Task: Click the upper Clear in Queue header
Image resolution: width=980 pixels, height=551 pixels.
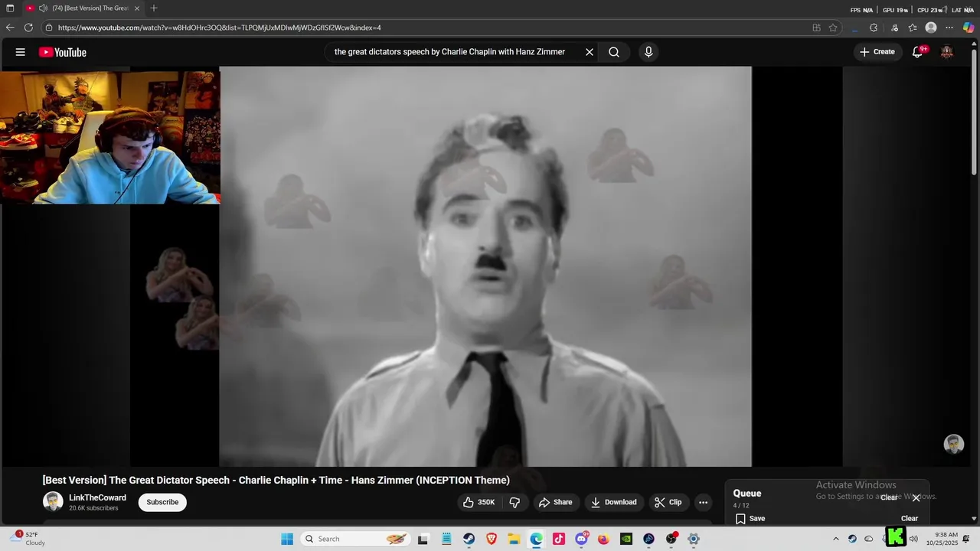Action: click(x=889, y=497)
